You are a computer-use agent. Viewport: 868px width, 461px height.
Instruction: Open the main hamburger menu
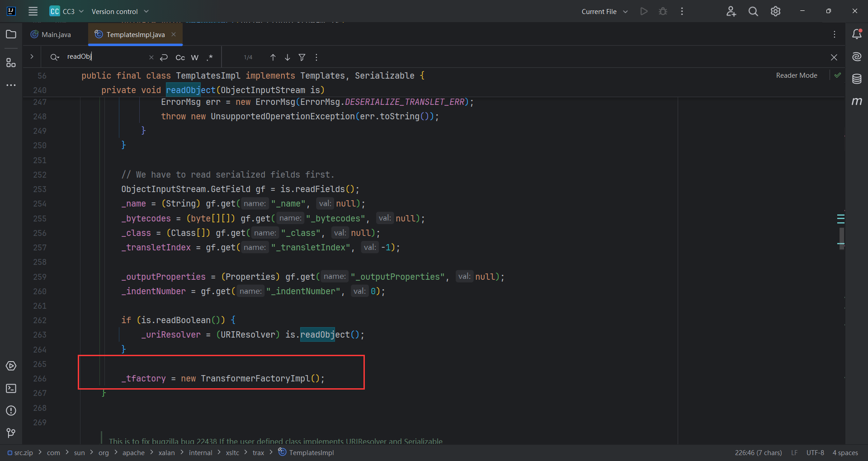(x=33, y=11)
